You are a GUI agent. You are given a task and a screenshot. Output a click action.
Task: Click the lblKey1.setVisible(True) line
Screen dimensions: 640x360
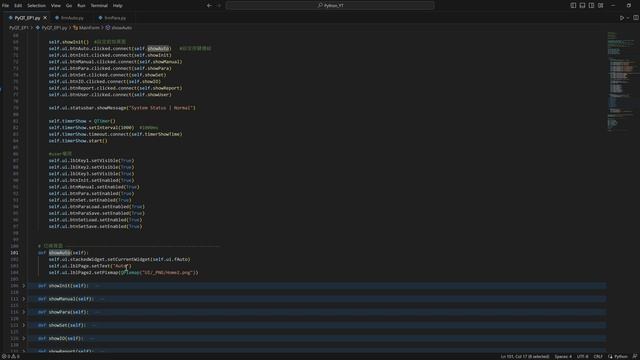pyautogui.click(x=91, y=160)
